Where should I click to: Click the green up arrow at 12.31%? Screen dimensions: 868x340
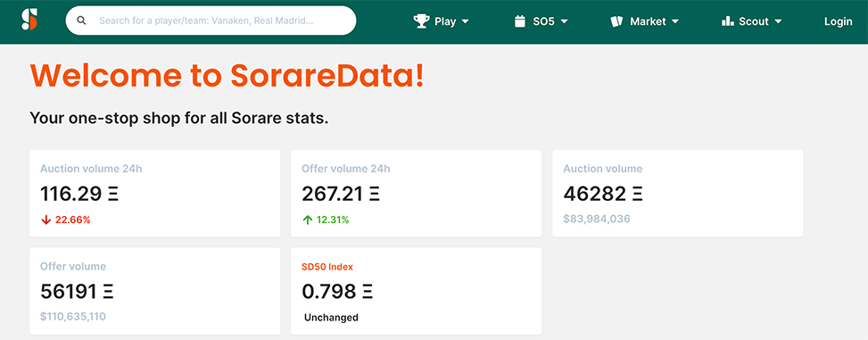(x=307, y=220)
